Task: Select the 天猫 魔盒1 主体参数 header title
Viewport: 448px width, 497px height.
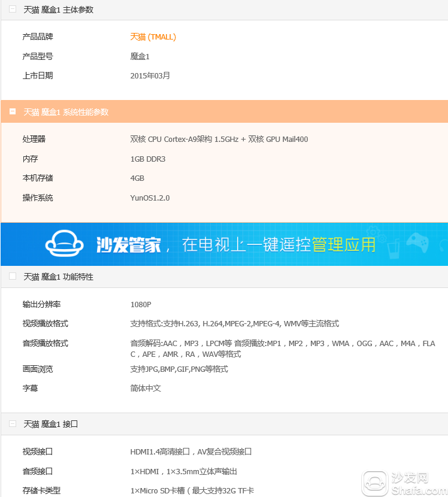Action: click(x=58, y=10)
